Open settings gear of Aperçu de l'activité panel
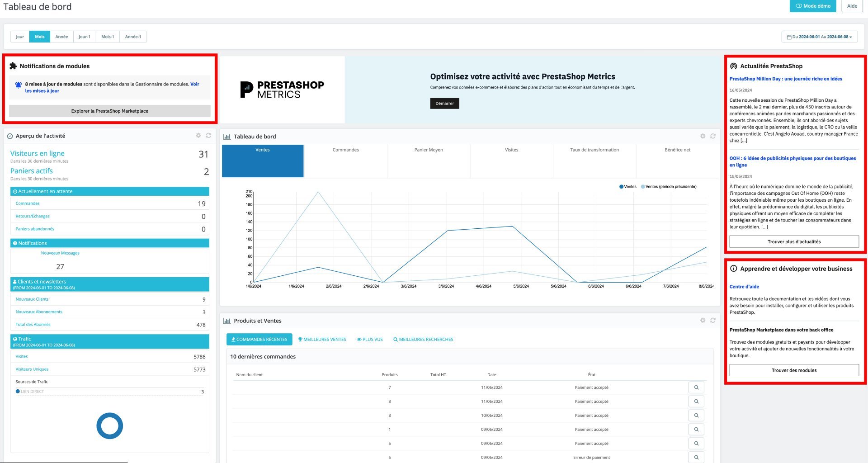The width and height of the screenshot is (868, 463). tap(198, 136)
